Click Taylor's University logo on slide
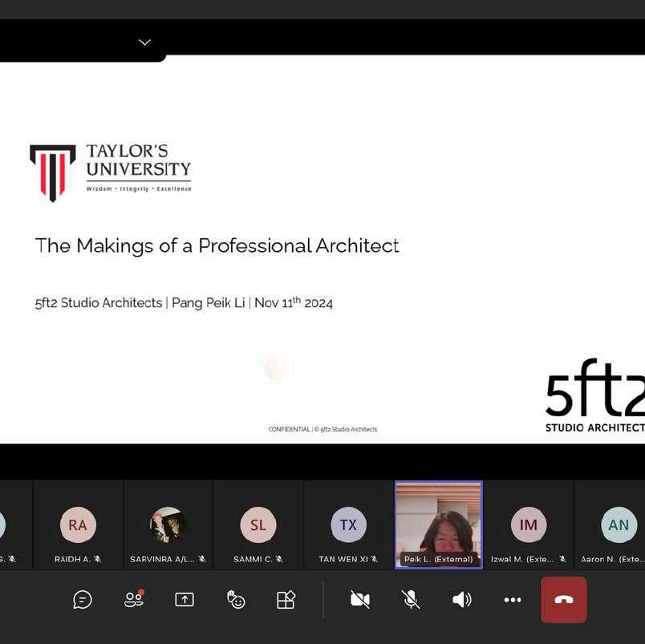 pos(110,172)
